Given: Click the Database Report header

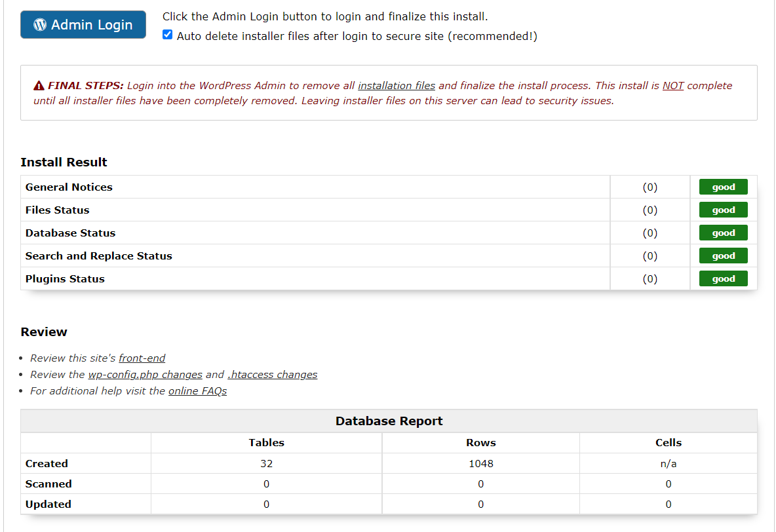Looking at the screenshot, I should coord(389,421).
